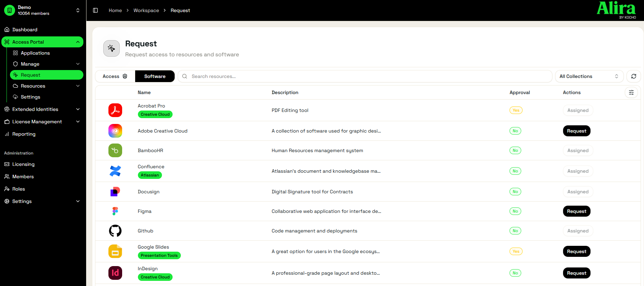This screenshot has width=644, height=286.
Task: Click the BambooHR app icon
Action: tap(115, 150)
